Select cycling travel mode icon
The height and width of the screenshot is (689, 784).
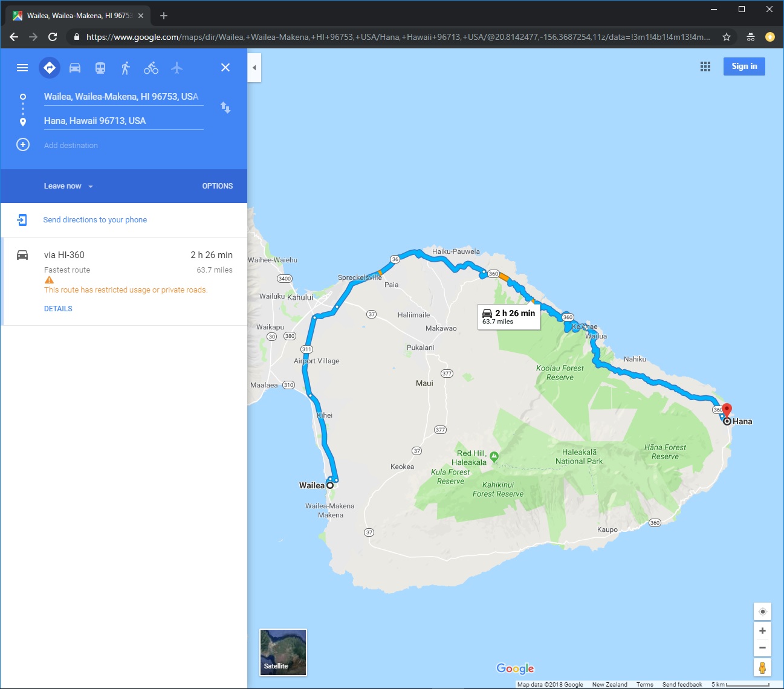151,68
